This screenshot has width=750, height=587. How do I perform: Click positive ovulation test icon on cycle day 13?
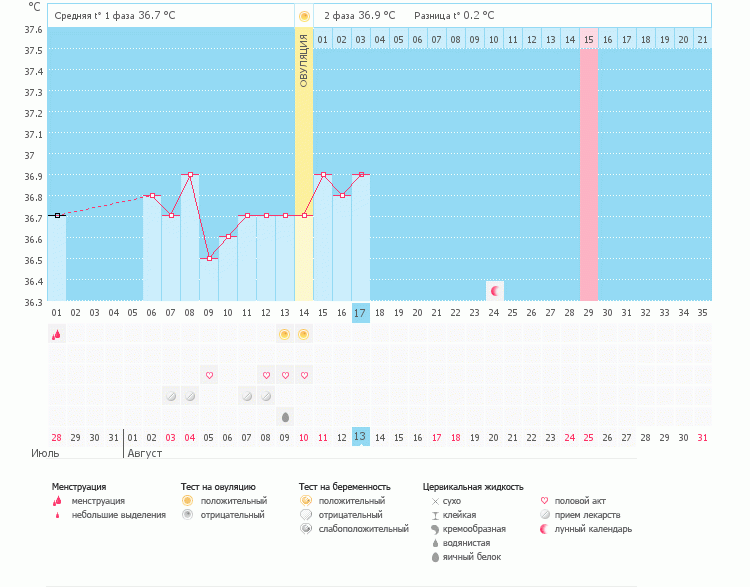(285, 335)
